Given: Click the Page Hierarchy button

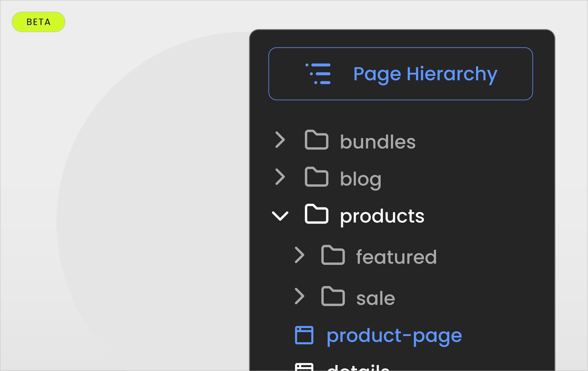Looking at the screenshot, I should point(400,74).
